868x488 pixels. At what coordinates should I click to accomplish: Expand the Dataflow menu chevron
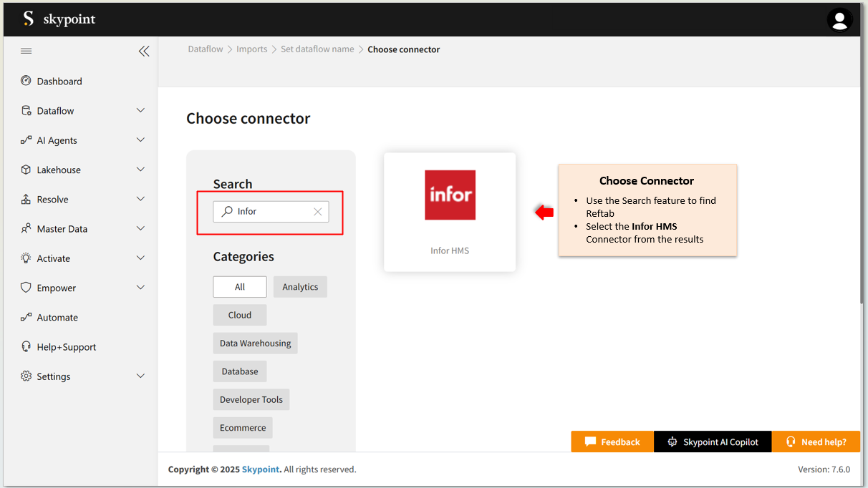click(x=140, y=111)
